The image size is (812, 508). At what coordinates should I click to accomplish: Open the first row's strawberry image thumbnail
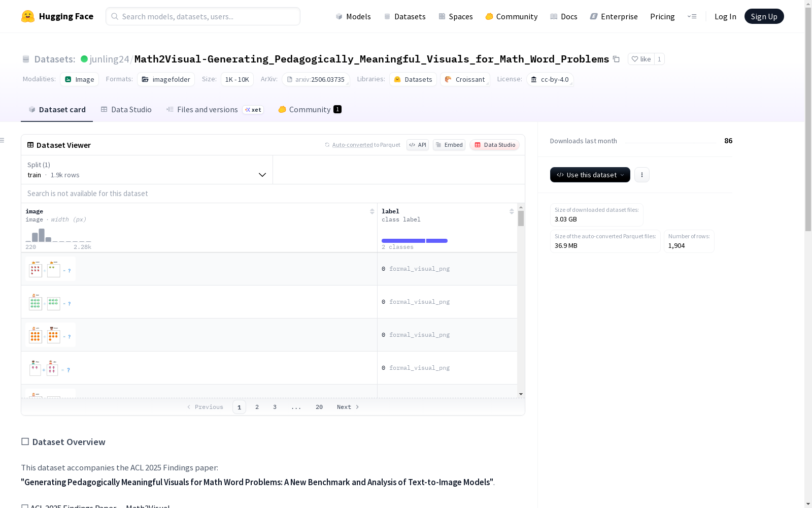point(50,269)
